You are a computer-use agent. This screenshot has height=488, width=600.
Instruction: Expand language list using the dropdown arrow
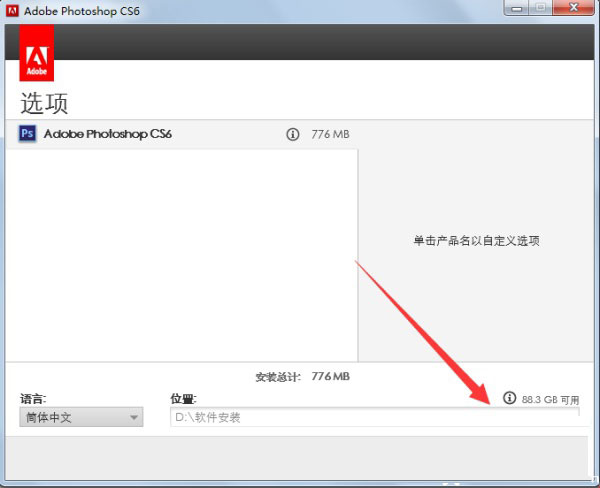(134, 418)
